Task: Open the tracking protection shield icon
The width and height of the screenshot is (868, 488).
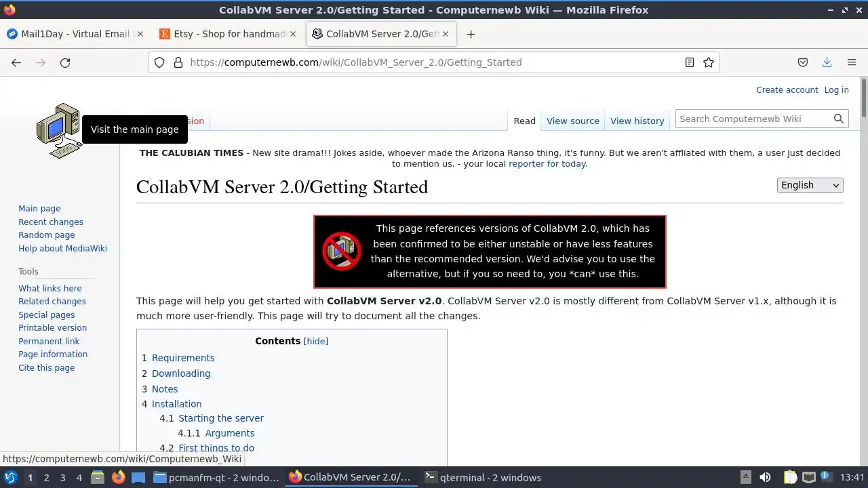Action: pos(159,62)
